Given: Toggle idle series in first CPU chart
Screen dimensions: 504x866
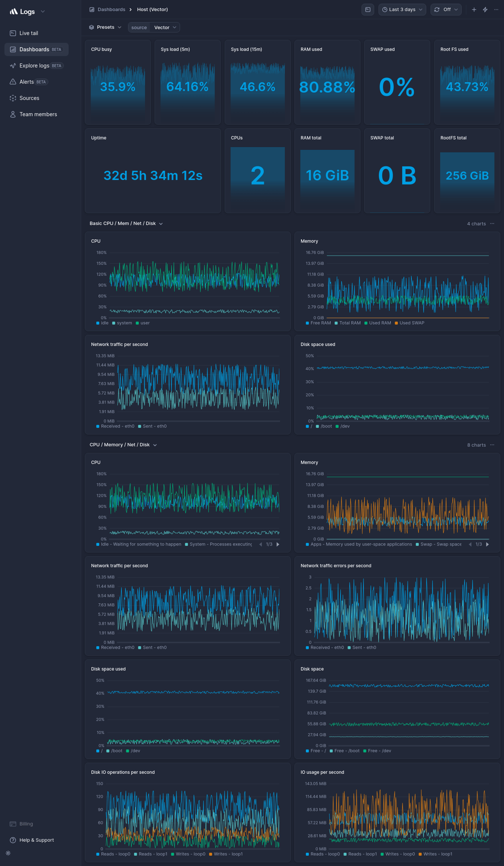Looking at the screenshot, I should [103, 323].
